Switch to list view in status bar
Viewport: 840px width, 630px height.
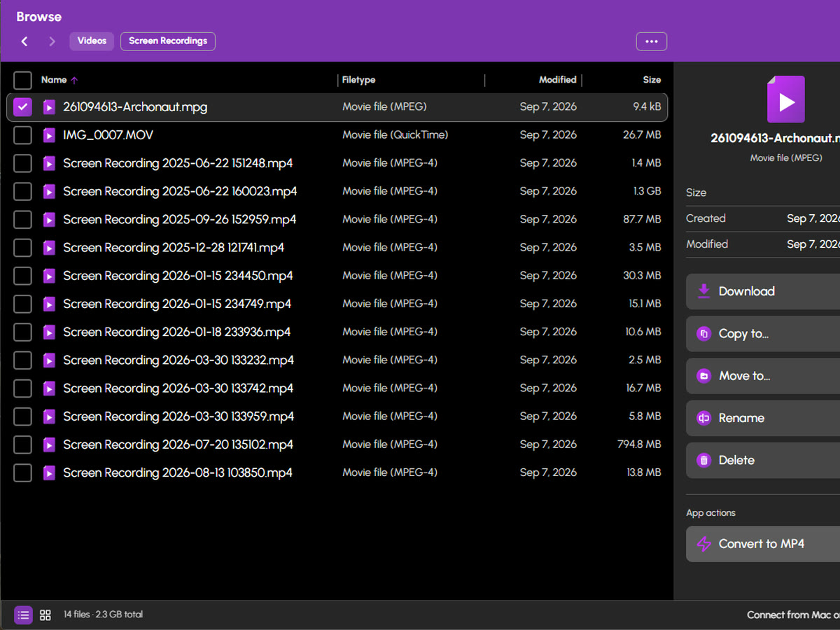(23, 615)
